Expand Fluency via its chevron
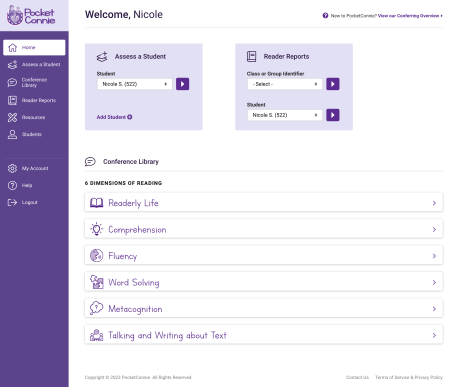 coord(434,256)
